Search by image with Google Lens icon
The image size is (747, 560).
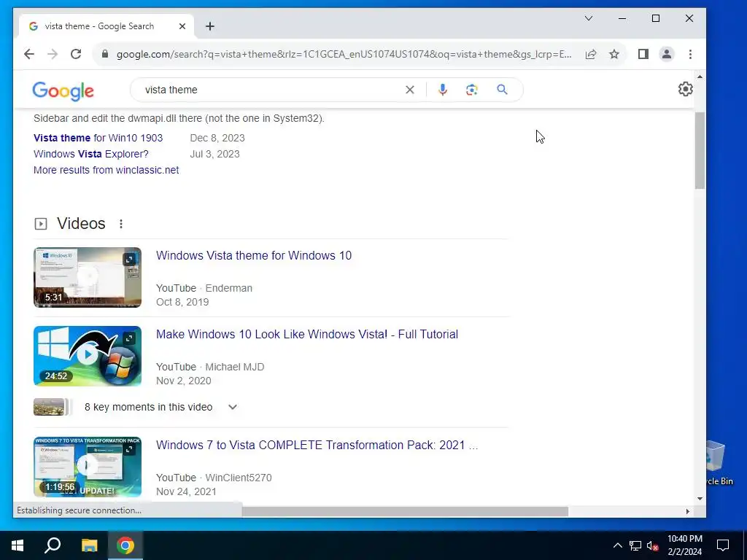click(472, 90)
